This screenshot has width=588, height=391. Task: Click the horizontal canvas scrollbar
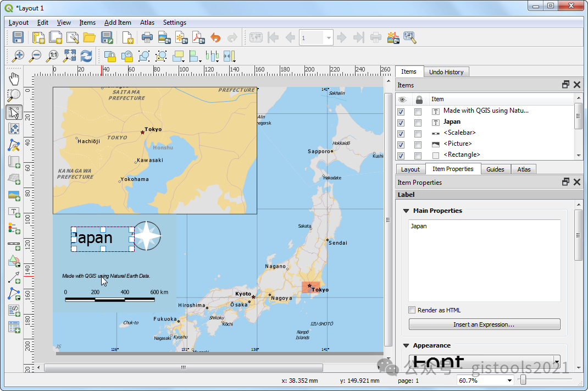(x=184, y=367)
